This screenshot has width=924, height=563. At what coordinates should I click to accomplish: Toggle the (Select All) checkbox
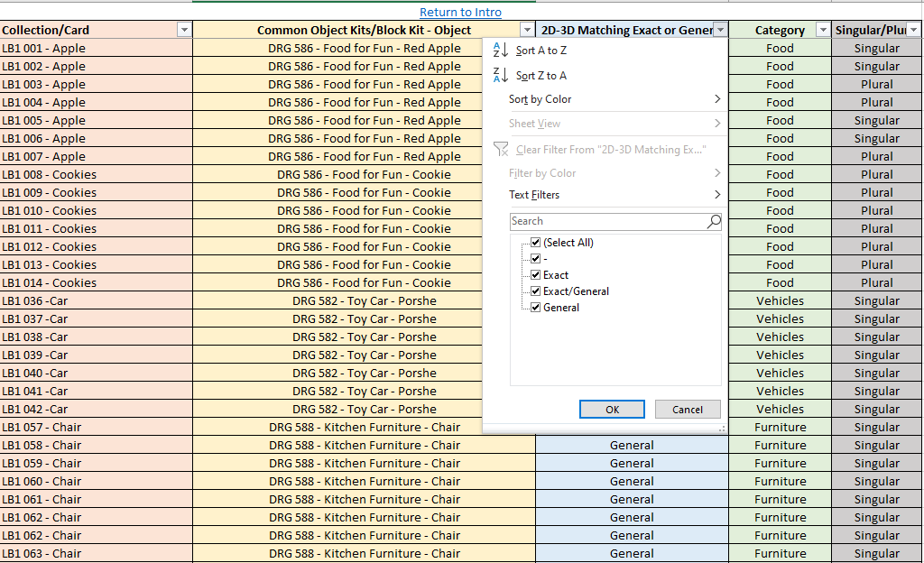point(536,243)
